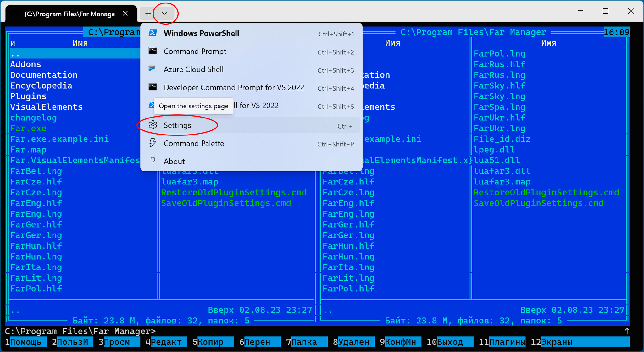Click the Windows PowerShell profile icon
This screenshot has height=352, width=644.
click(153, 33)
